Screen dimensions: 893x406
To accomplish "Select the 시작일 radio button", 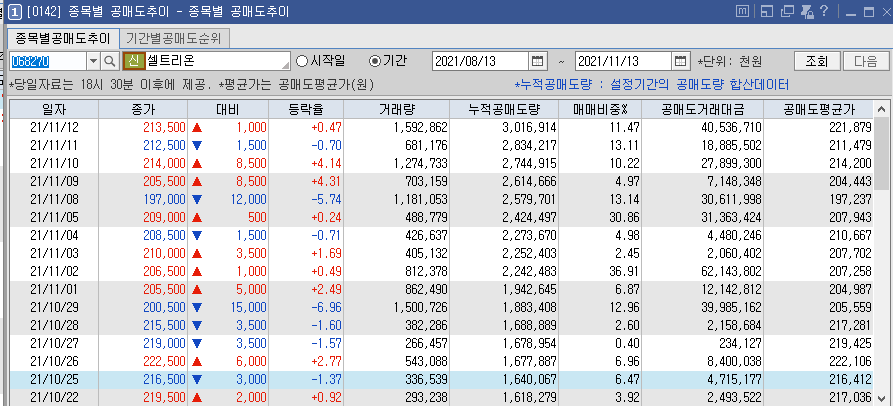I will [302, 61].
